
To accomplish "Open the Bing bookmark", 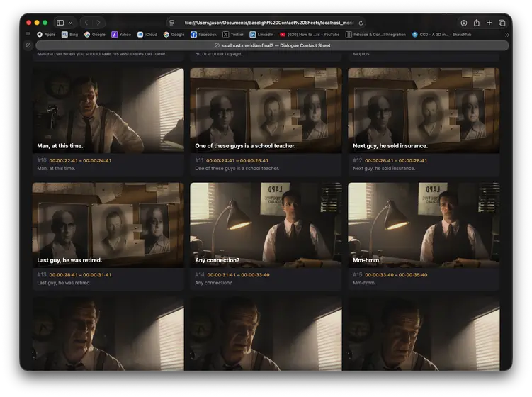I will (x=70, y=34).
